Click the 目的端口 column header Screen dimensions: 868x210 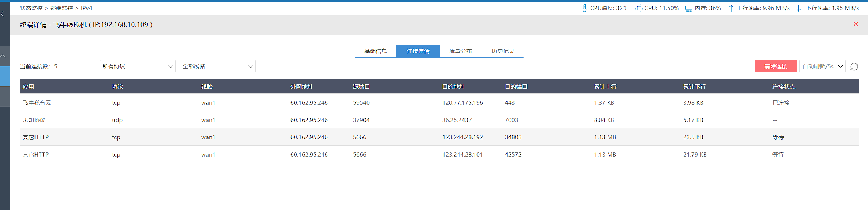(516, 87)
